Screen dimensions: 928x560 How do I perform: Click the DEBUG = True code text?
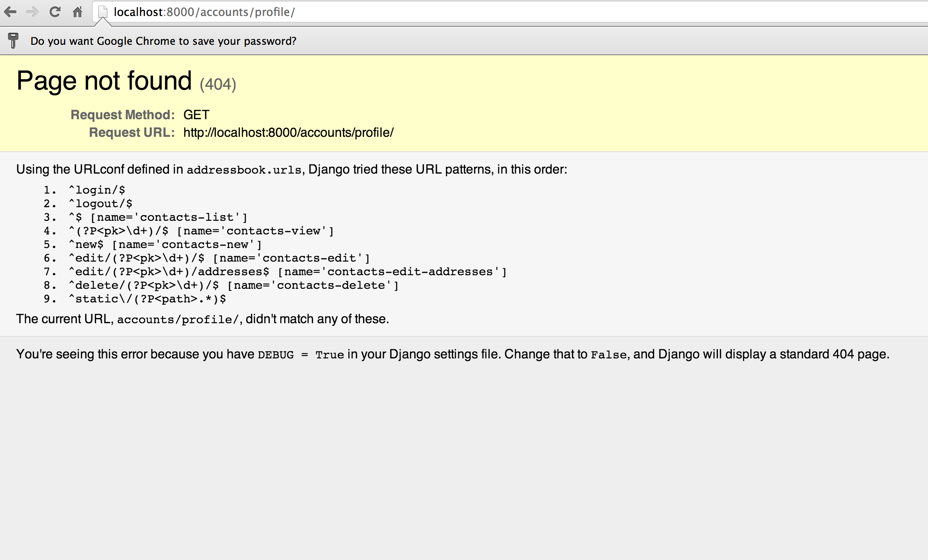tap(301, 355)
